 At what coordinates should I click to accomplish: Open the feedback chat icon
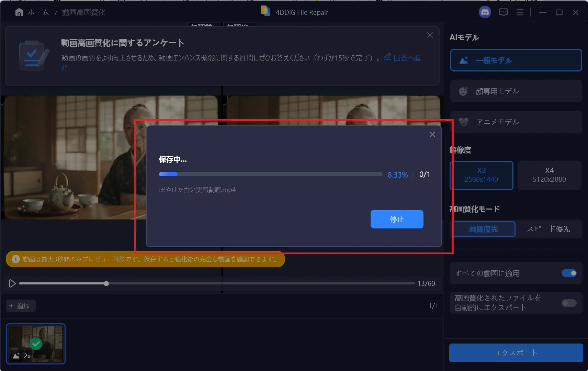pos(503,12)
